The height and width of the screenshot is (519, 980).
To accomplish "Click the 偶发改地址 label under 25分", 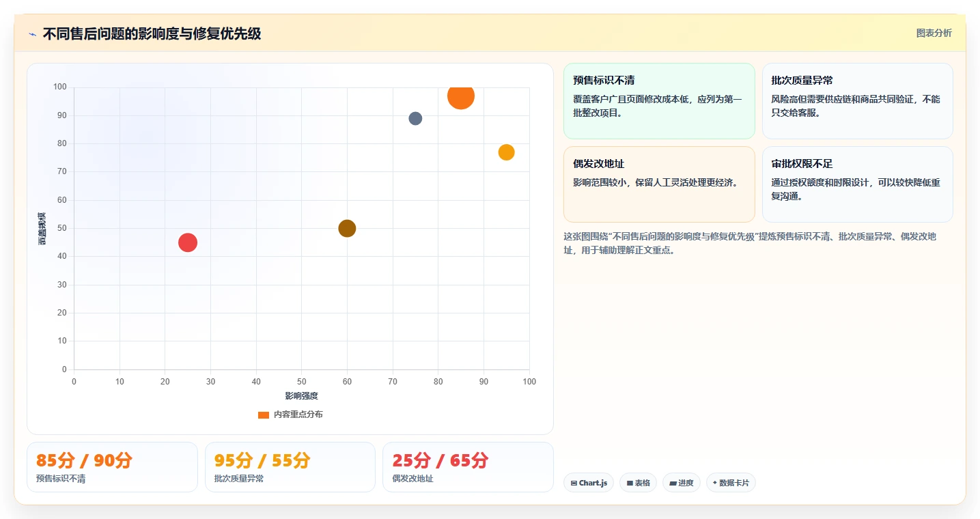I will (x=412, y=479).
